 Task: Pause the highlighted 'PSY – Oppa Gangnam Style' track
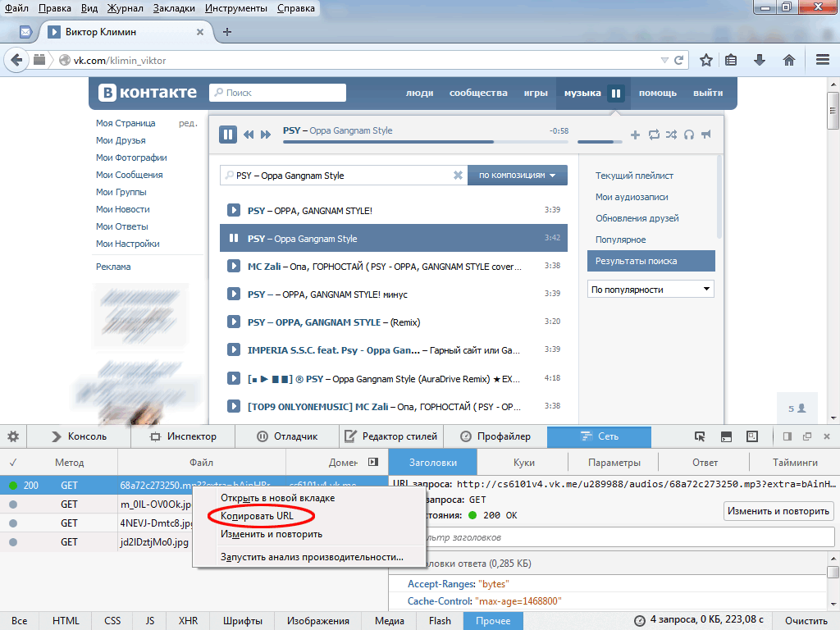(234, 238)
